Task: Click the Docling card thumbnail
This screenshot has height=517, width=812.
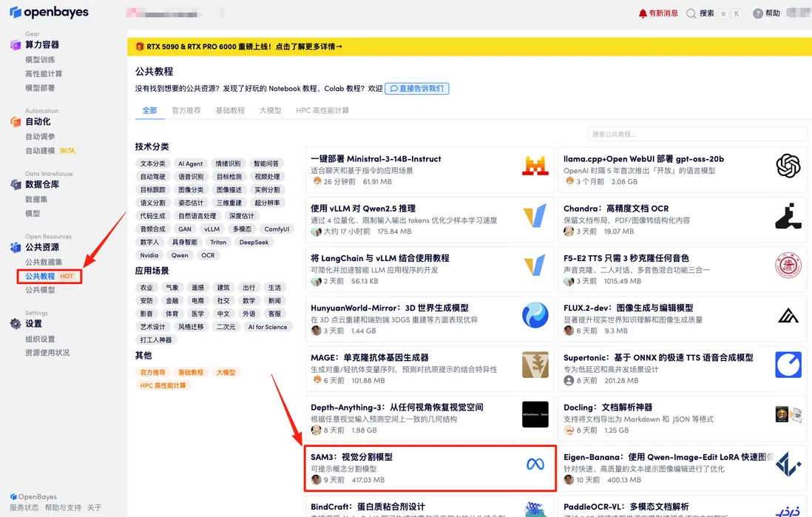Action: pos(788,414)
